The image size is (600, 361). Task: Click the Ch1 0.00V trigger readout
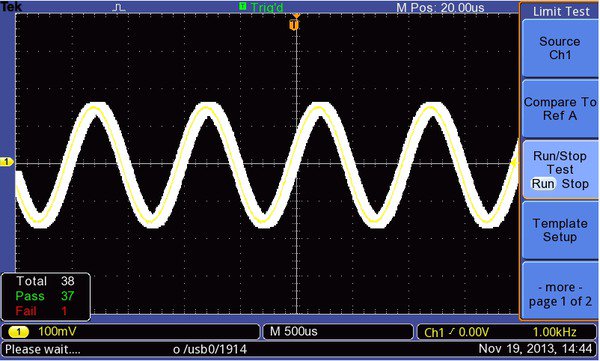tap(457, 332)
